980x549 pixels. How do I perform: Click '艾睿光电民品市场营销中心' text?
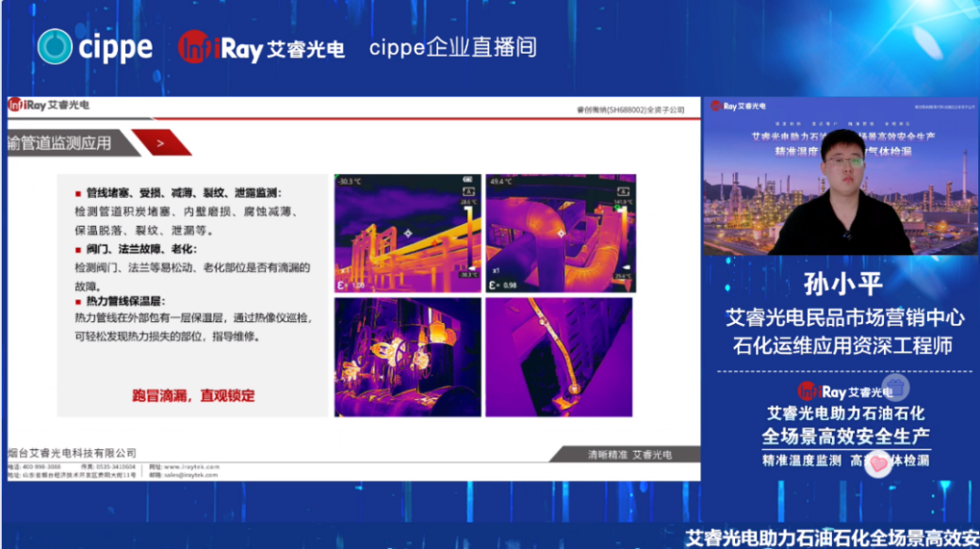pyautogui.click(x=844, y=318)
